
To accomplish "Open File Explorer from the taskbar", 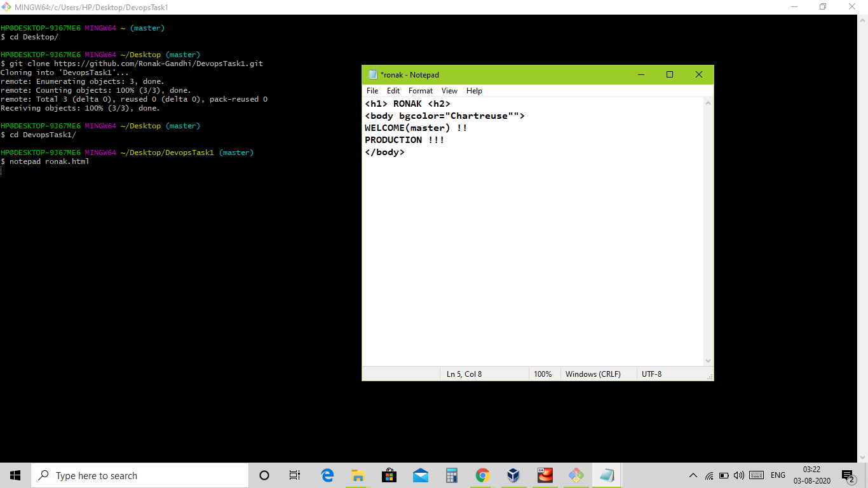I will pyautogui.click(x=357, y=475).
